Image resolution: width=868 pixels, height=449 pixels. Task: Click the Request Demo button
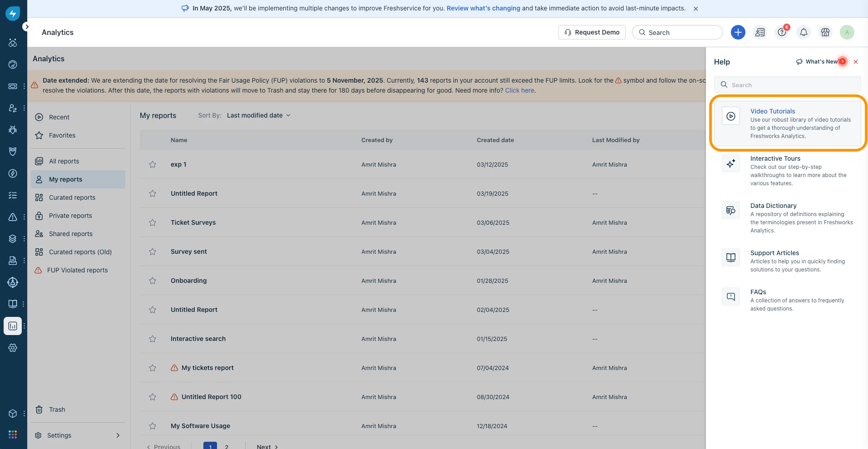[592, 32]
